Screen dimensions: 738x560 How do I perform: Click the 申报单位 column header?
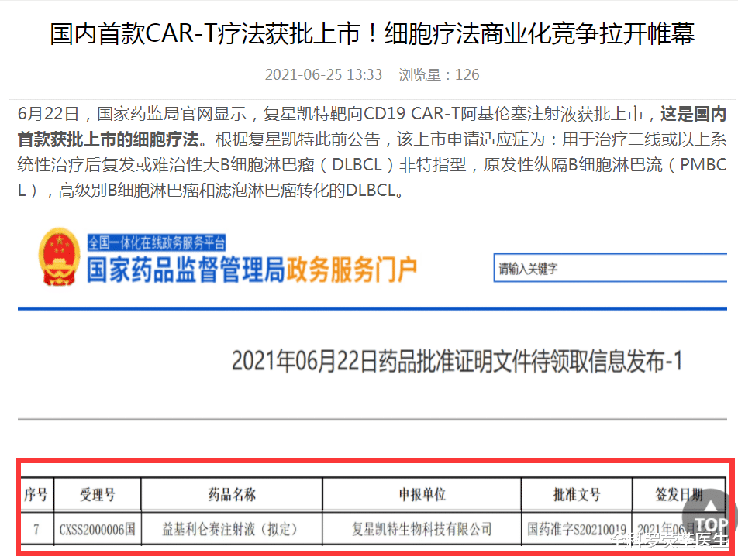(x=422, y=494)
